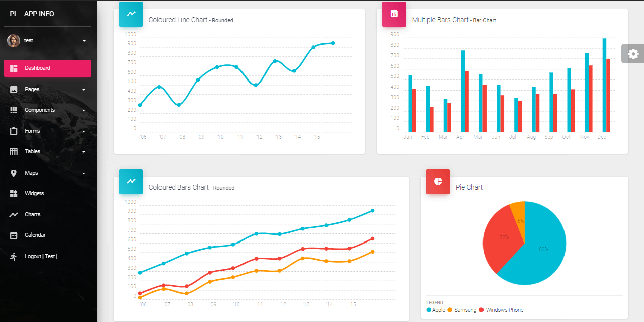Expand the Components submenu arrow
Screen dimensions: 644x322
(84, 110)
